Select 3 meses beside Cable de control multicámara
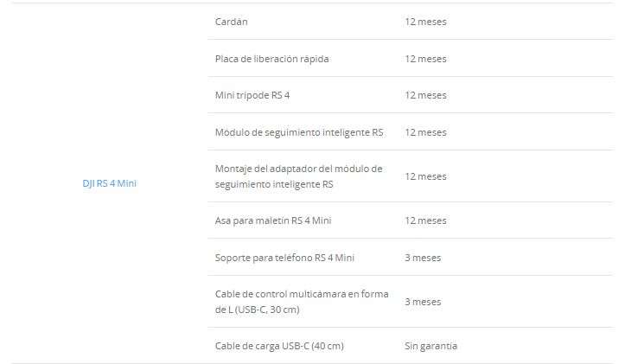This screenshot has width=625, height=364. tap(422, 302)
